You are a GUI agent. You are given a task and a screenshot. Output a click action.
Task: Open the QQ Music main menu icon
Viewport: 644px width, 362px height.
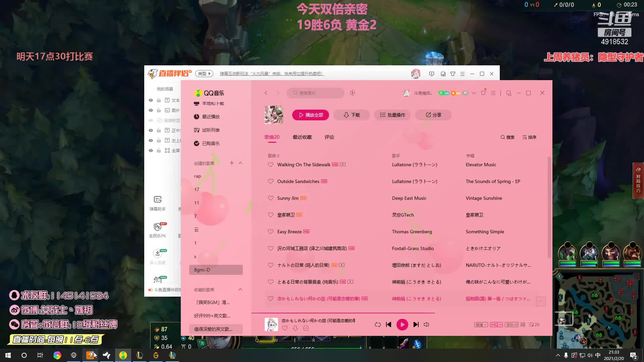coord(493,93)
